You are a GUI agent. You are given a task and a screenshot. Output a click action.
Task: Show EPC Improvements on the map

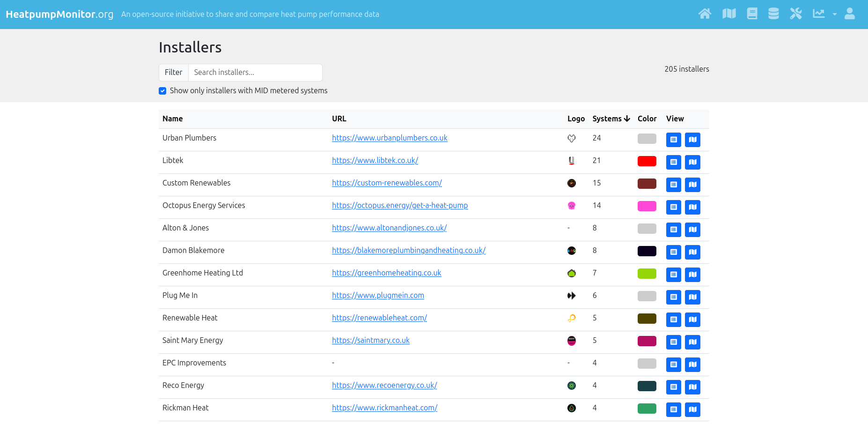[x=692, y=364]
